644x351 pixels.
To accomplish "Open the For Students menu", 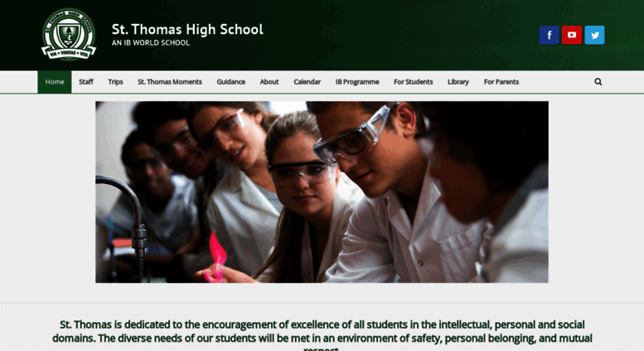I will click(414, 82).
